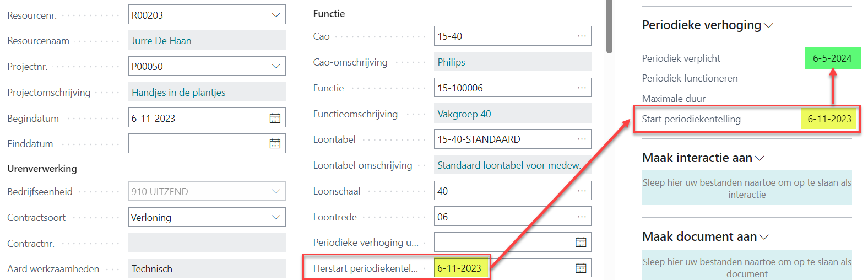The image size is (868, 280).
Task: Click the Vakgroep 40 link
Action: (464, 114)
